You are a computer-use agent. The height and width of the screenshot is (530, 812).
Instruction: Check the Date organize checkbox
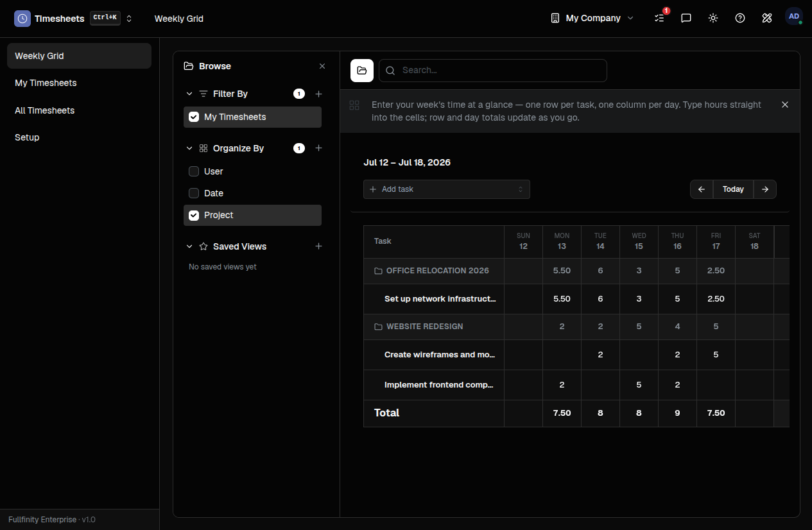(194, 193)
